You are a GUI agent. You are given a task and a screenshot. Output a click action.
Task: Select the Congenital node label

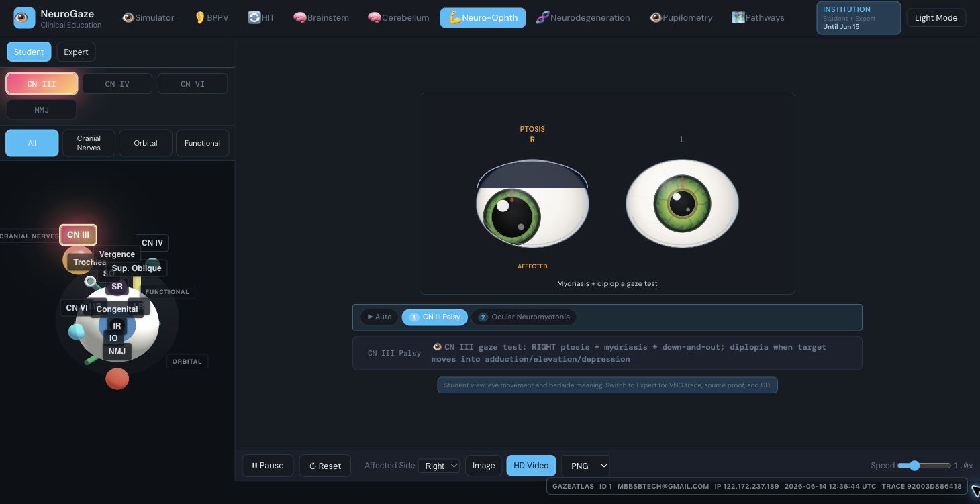[x=117, y=309]
